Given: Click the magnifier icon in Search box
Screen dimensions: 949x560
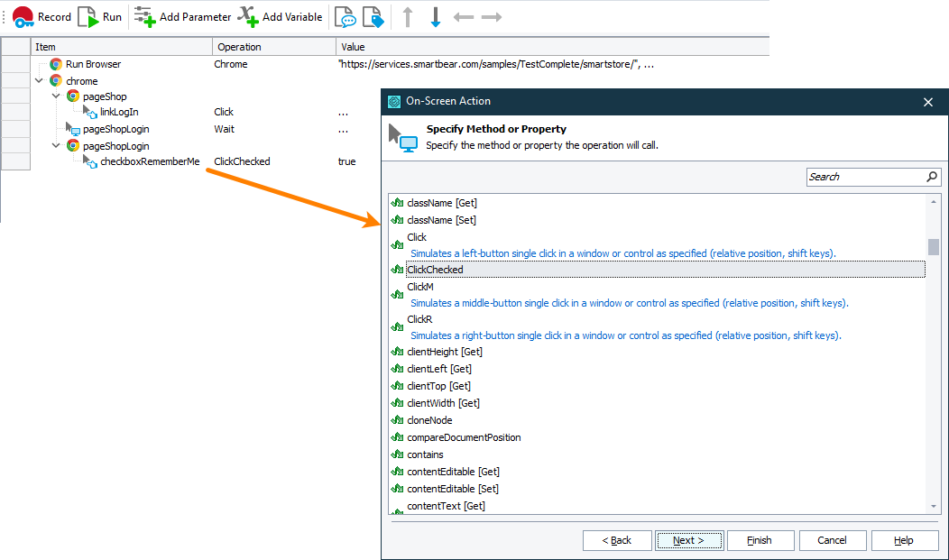Looking at the screenshot, I should pos(932,177).
